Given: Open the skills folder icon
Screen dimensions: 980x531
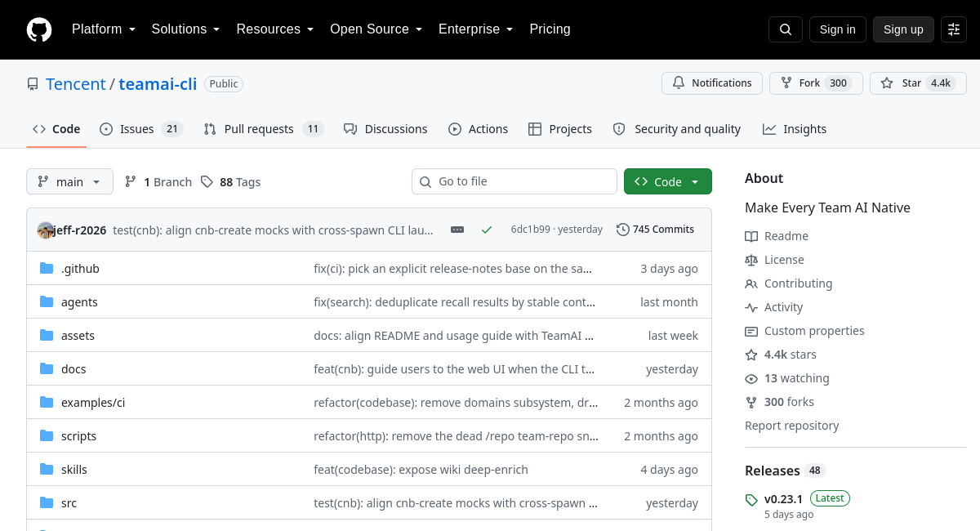Looking at the screenshot, I should click(x=47, y=470).
